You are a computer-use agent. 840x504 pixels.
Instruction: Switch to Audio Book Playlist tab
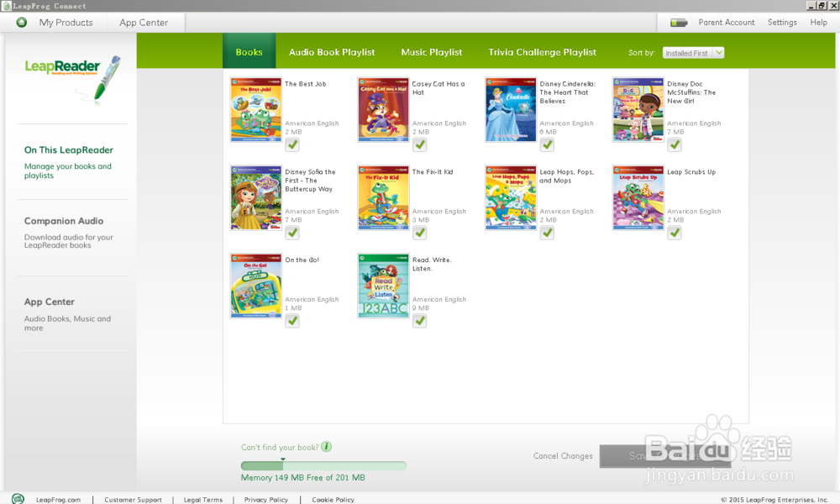pos(332,52)
